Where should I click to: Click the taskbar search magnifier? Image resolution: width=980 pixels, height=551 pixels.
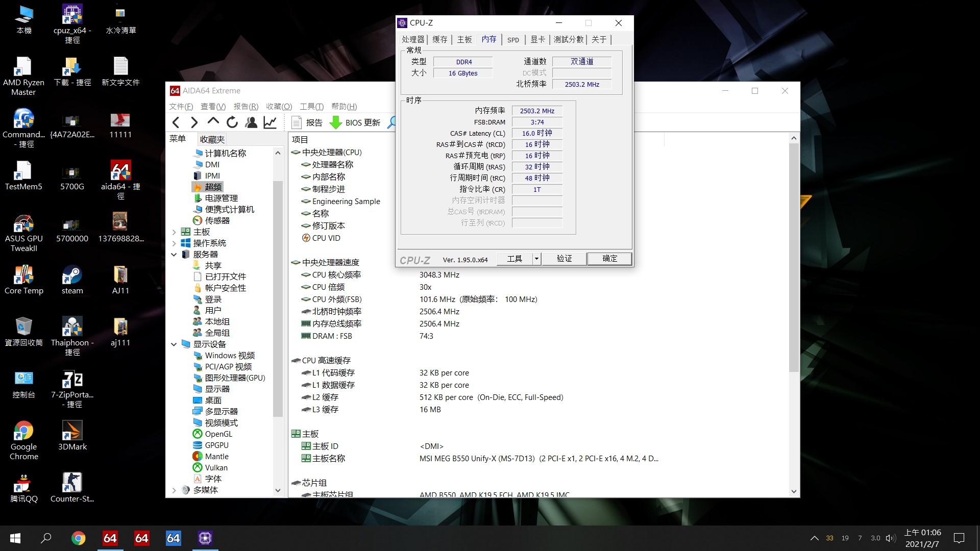(x=46, y=538)
